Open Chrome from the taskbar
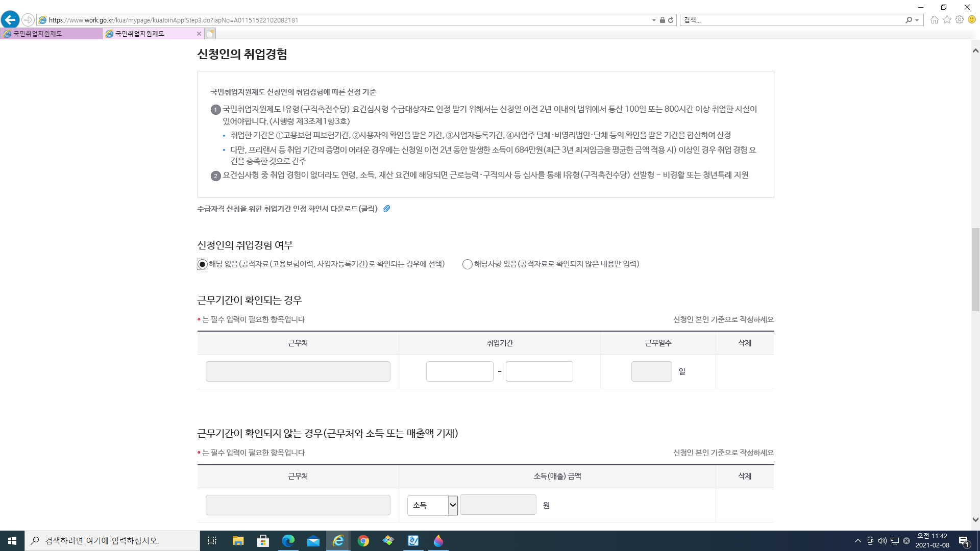The height and width of the screenshot is (551, 980). pyautogui.click(x=363, y=541)
